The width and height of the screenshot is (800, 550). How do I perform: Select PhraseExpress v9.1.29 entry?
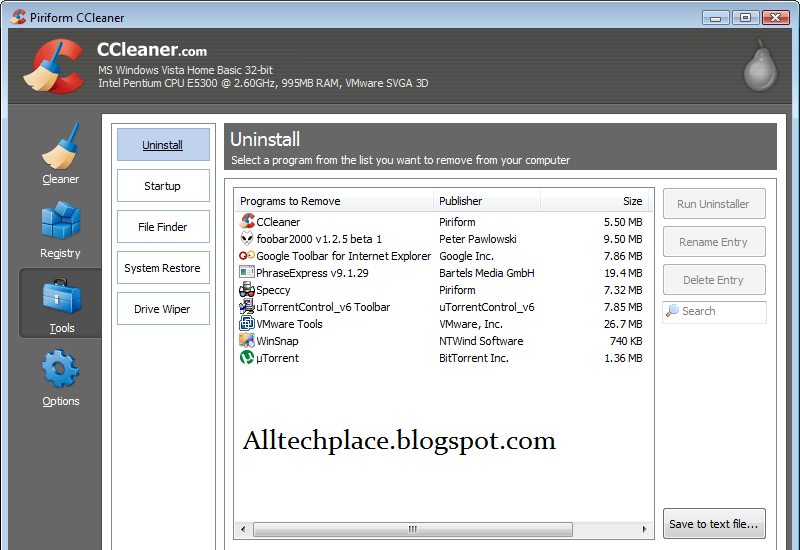click(312, 273)
